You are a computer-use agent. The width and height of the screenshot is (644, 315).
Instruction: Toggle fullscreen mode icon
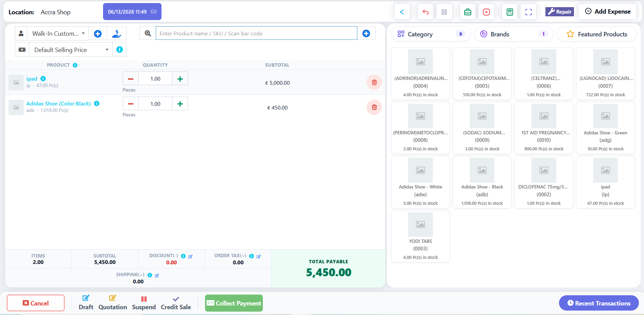pos(528,12)
